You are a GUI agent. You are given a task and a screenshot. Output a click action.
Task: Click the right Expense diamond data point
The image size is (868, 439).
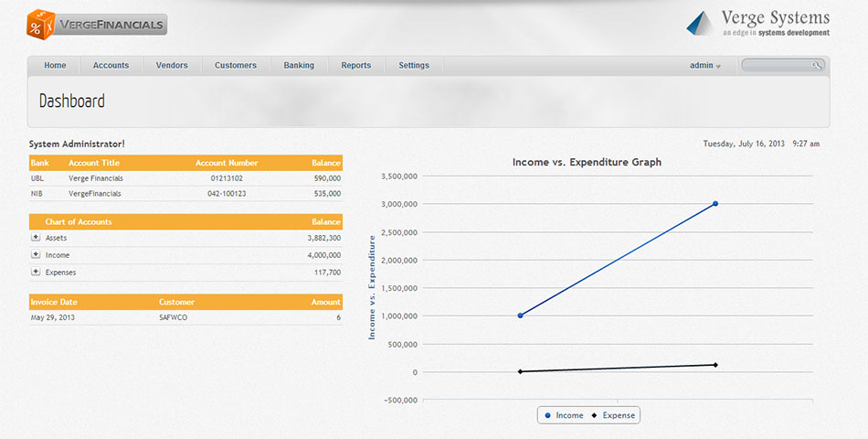[715, 365]
